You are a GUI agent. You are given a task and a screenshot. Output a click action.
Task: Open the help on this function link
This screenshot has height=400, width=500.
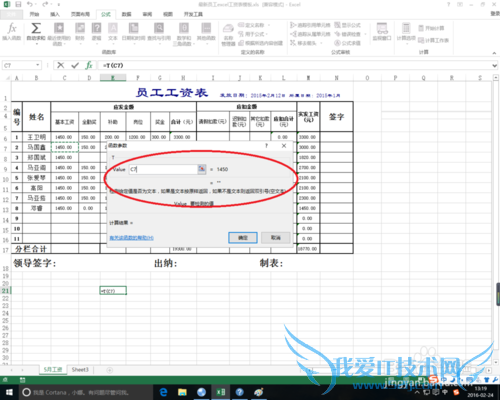tap(131, 238)
